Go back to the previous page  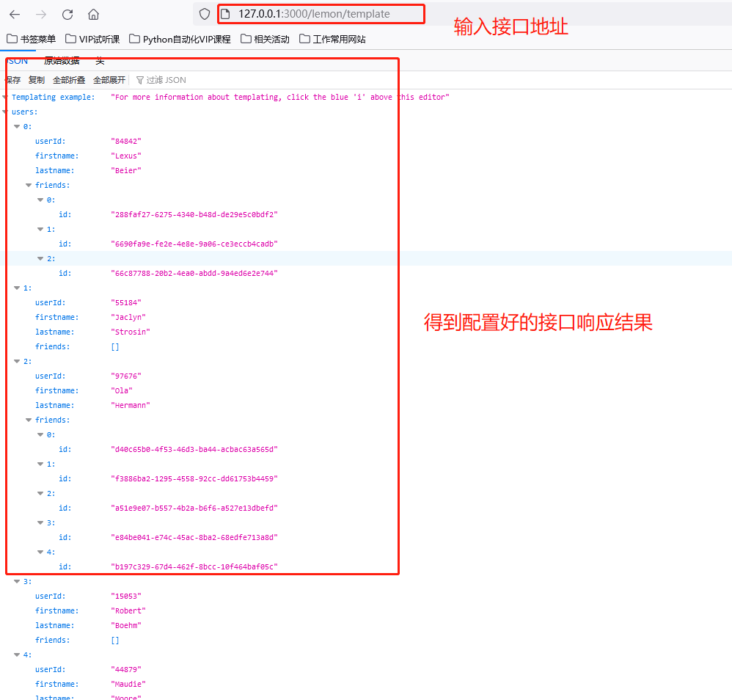click(15, 15)
